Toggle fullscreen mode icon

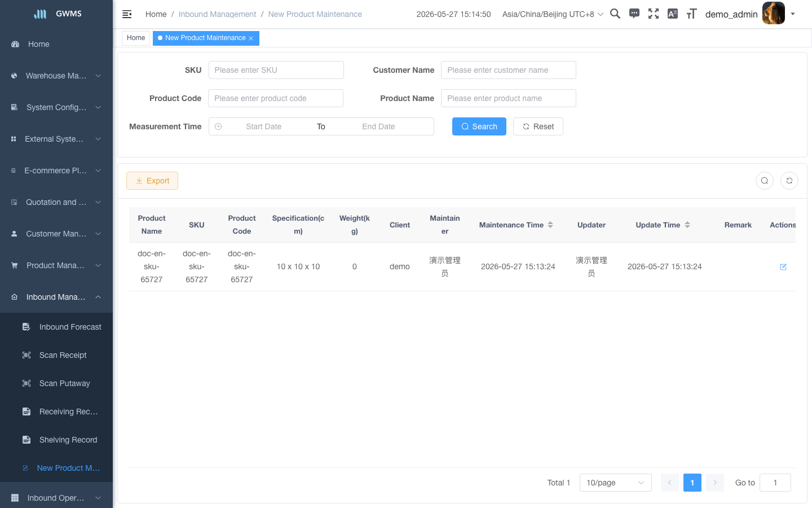pos(654,14)
